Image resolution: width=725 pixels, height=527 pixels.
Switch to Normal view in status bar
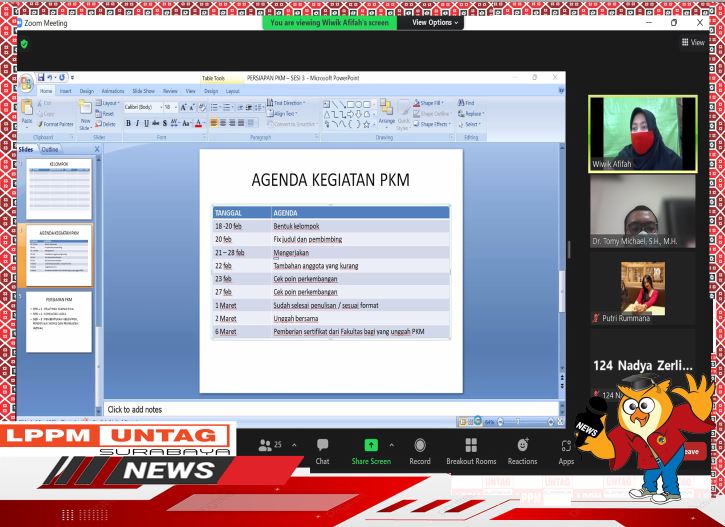pos(462,422)
